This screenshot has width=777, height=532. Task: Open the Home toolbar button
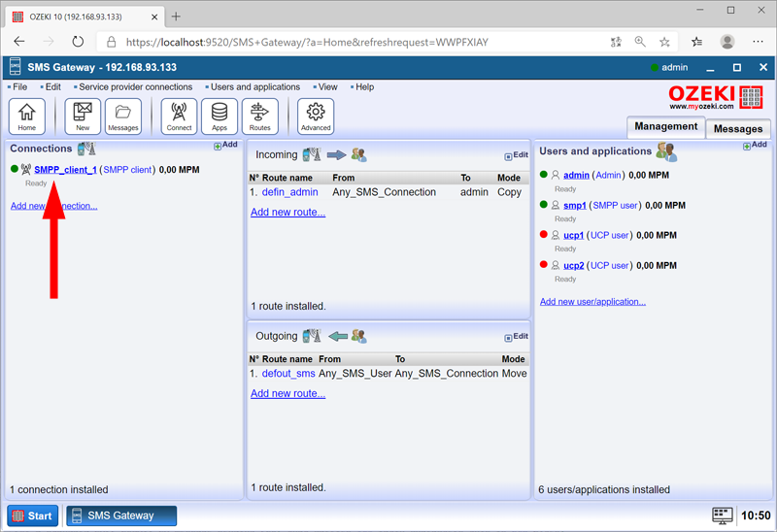[27, 116]
